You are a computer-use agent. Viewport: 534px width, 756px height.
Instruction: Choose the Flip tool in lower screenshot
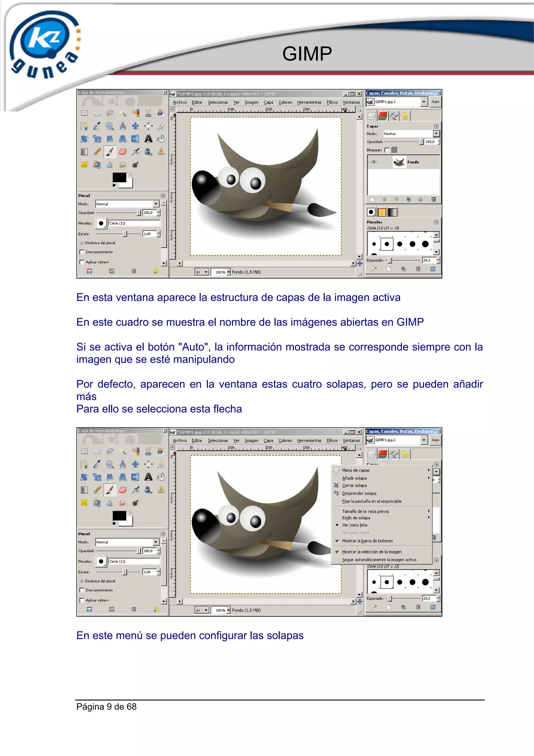pyautogui.click(x=135, y=477)
